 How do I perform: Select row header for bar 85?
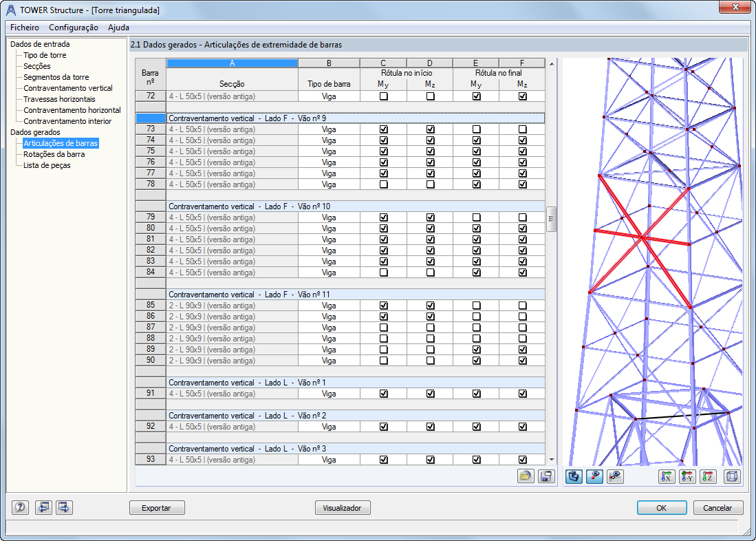click(x=151, y=306)
